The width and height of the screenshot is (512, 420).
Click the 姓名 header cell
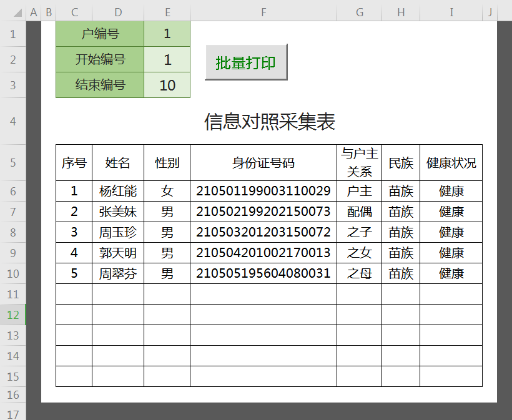pos(118,162)
